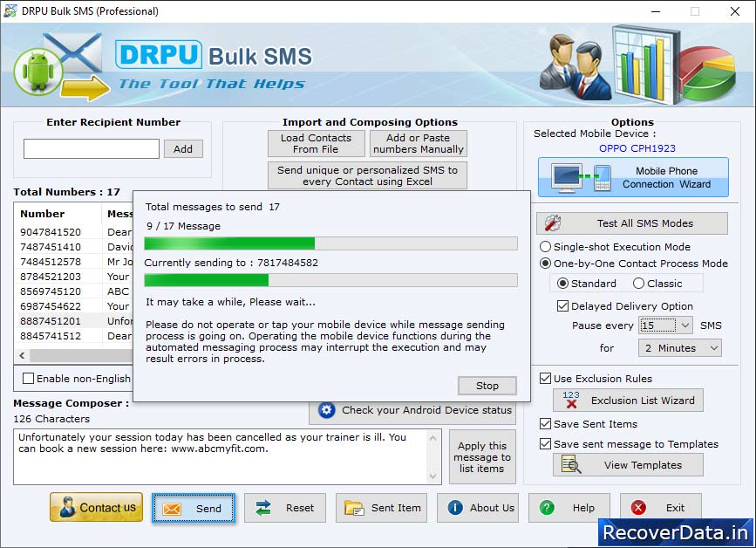756x548 pixels.
Task: Minimize the DRPU Bulk SMS window
Action: click(655, 11)
